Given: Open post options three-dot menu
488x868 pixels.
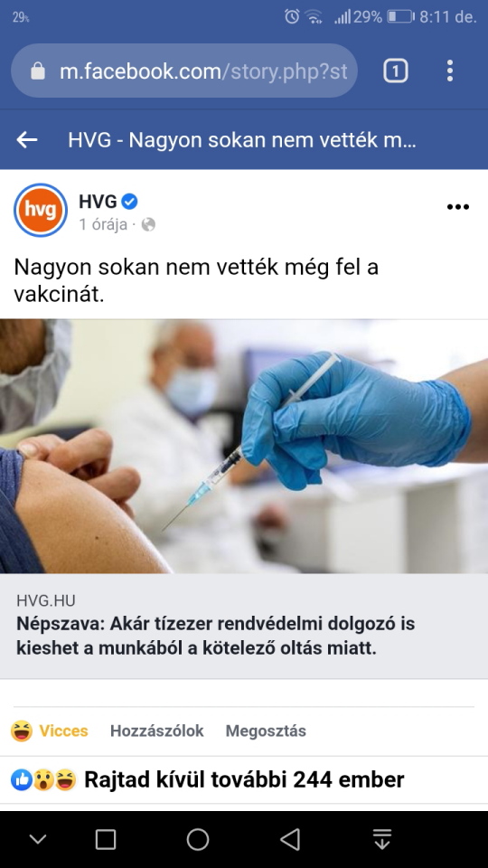Looking at the screenshot, I should pyautogui.click(x=458, y=207).
